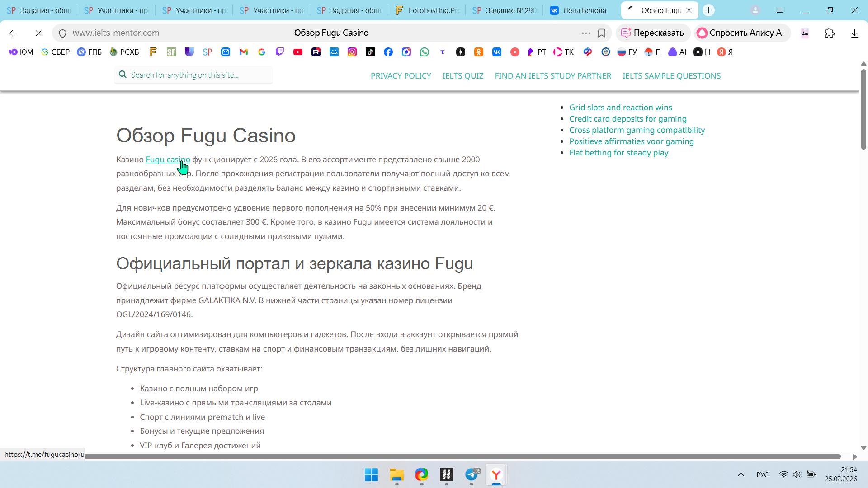
Task: Open the TikTok bookmark icon
Action: [370, 52]
